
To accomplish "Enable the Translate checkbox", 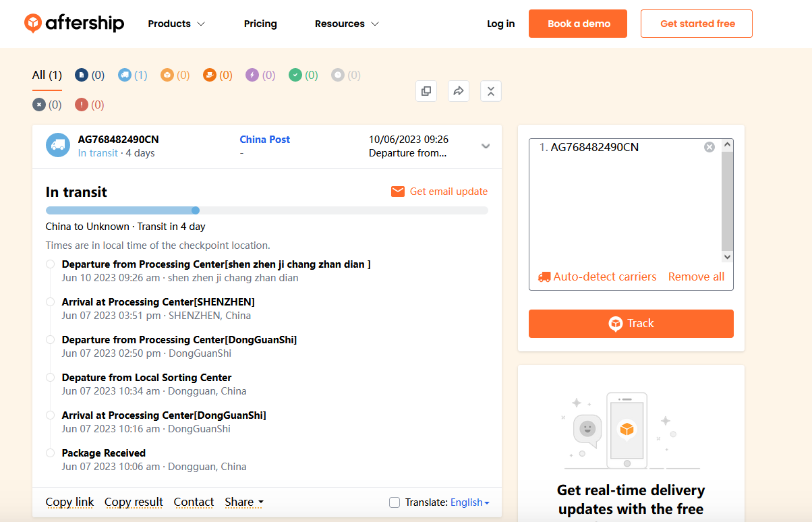I will point(395,502).
